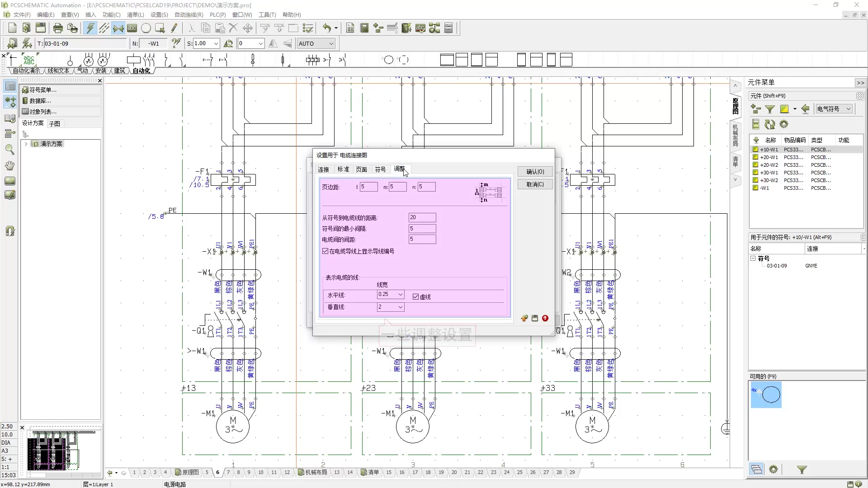The image size is (868, 488).
Task: Open the component panel settings gear
Action: pyautogui.click(x=784, y=124)
